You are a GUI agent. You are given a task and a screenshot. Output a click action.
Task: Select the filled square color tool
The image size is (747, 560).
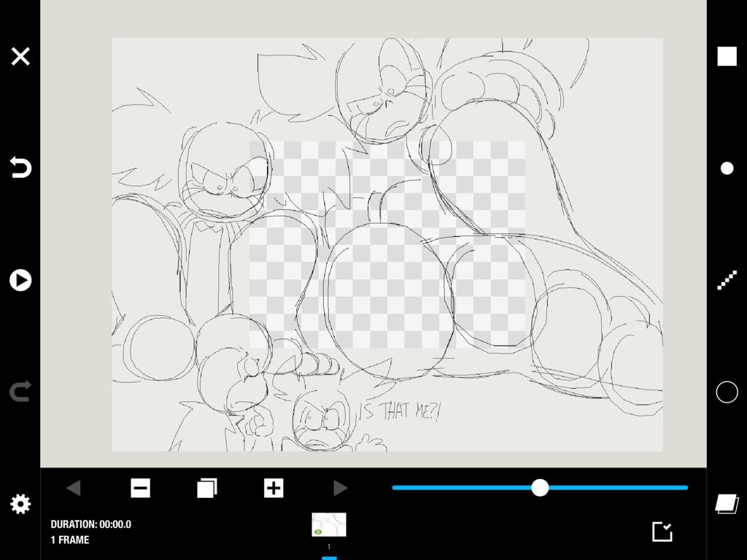click(727, 56)
